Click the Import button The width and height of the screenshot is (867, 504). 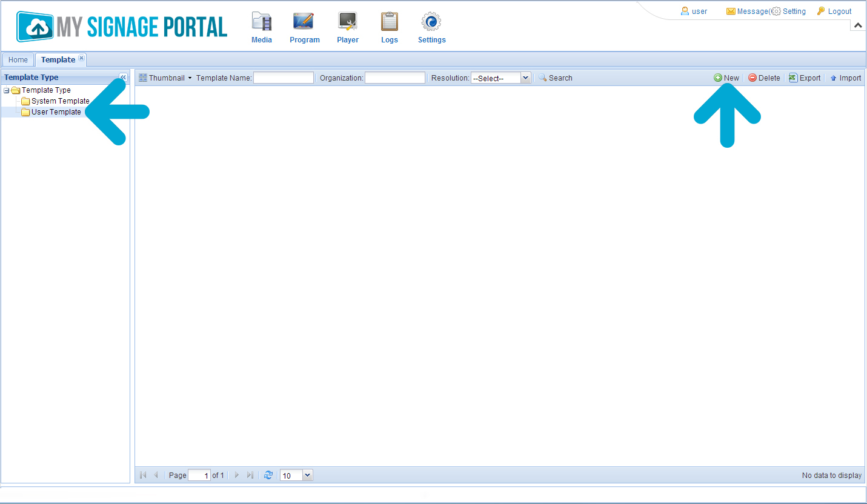pos(845,78)
